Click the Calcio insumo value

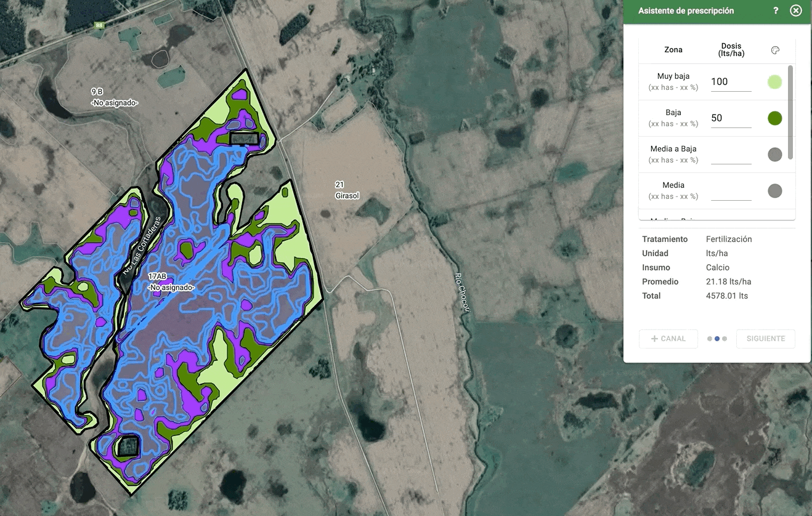[x=718, y=267]
